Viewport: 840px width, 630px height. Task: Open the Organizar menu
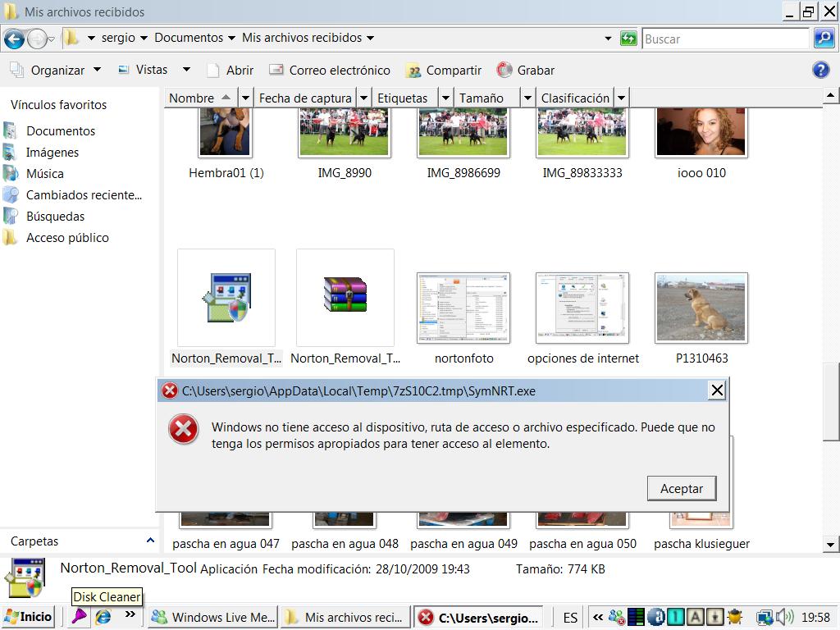pos(56,70)
